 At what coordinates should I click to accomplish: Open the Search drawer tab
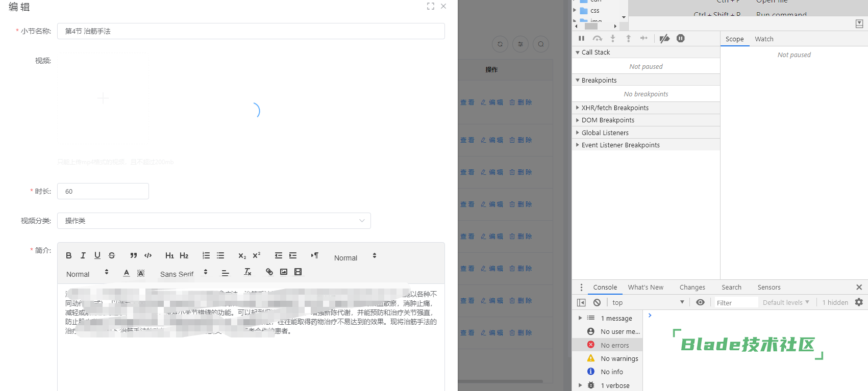731,287
